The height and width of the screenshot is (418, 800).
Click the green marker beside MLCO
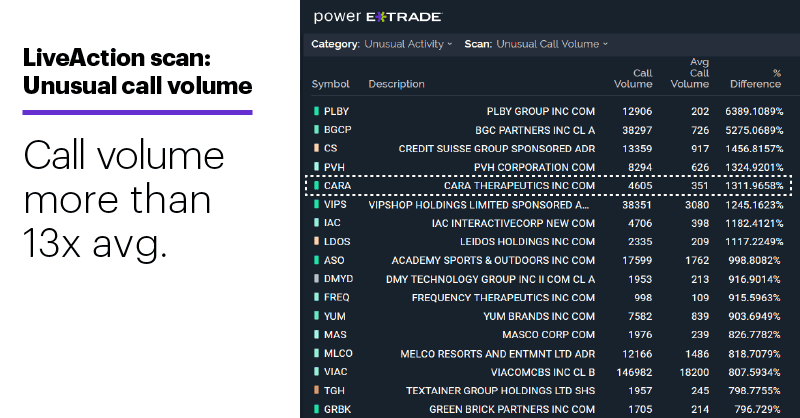[316, 353]
